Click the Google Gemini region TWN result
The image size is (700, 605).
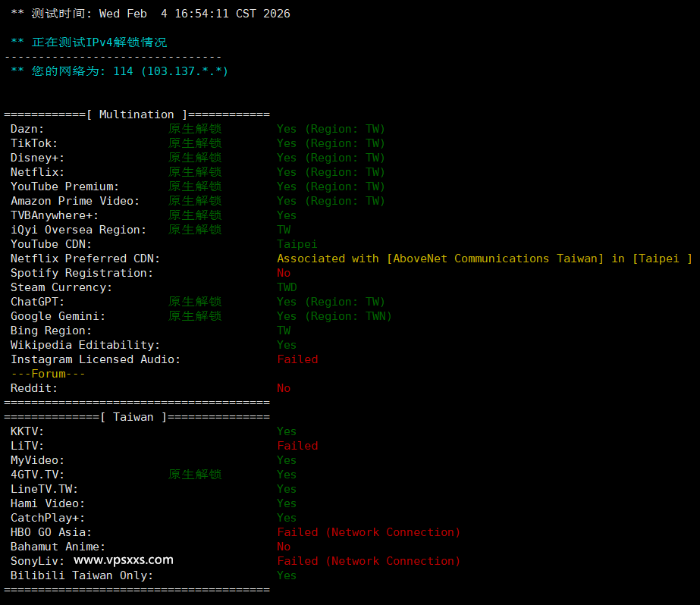point(334,316)
